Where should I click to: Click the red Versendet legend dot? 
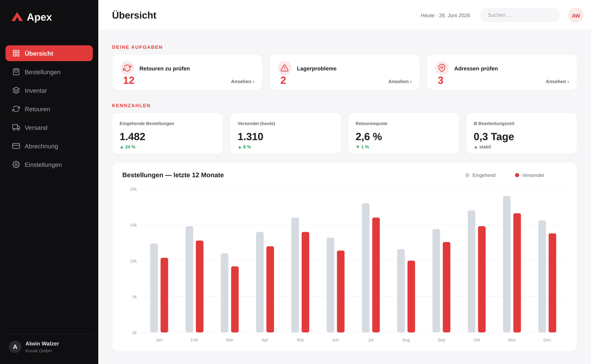click(517, 175)
